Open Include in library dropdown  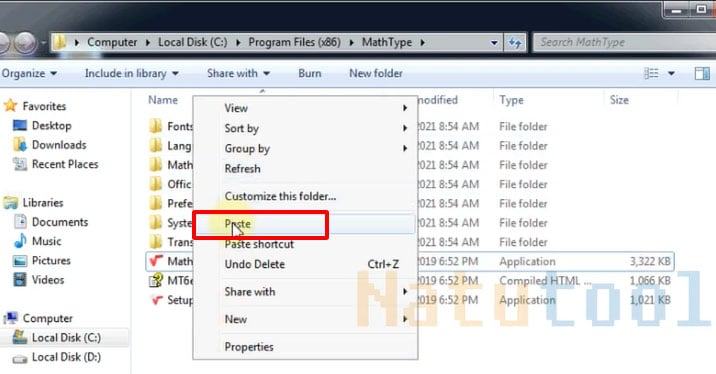(x=132, y=73)
